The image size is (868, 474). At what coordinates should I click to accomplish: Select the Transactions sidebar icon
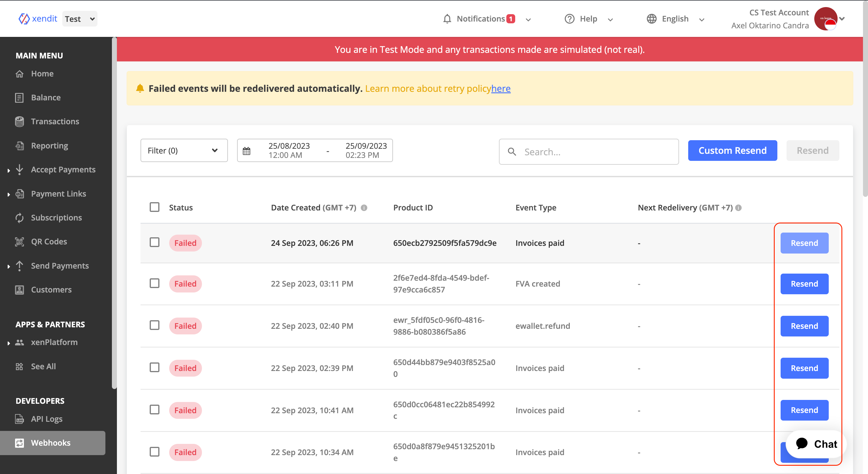(x=19, y=121)
